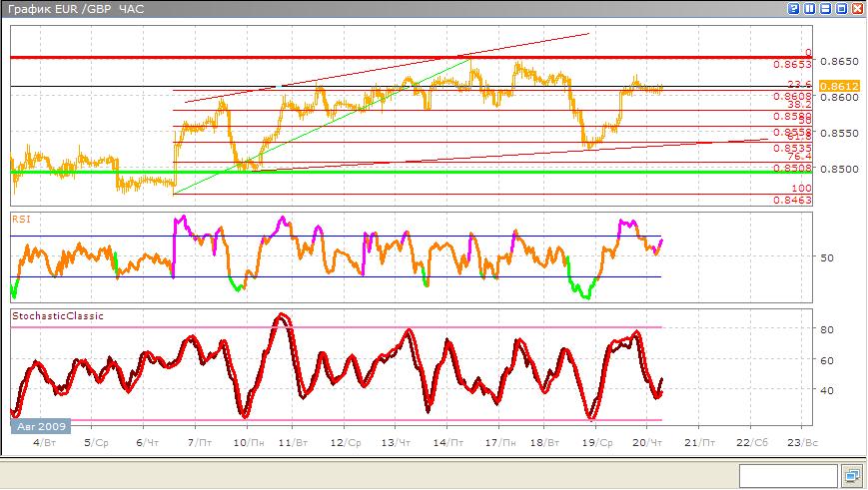Select the StochasticClassic indicator label
Viewport: 868px width, 490px height.
(x=58, y=316)
